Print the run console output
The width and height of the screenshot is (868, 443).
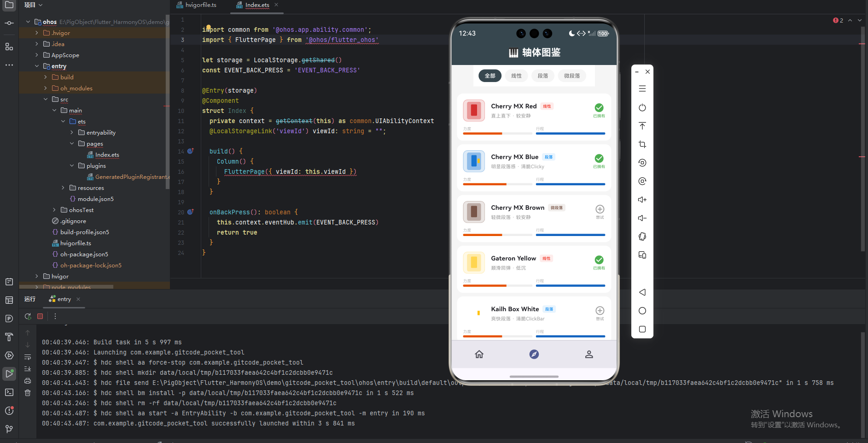(x=28, y=381)
